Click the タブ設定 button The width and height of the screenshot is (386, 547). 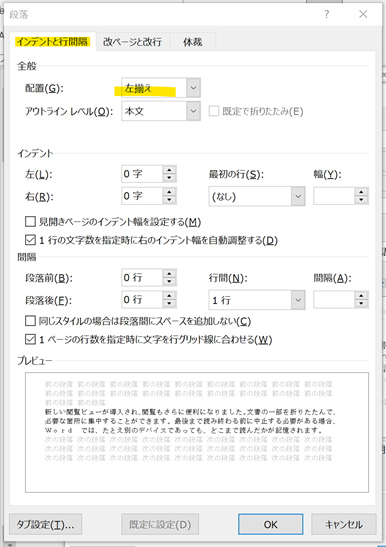pyautogui.click(x=45, y=524)
